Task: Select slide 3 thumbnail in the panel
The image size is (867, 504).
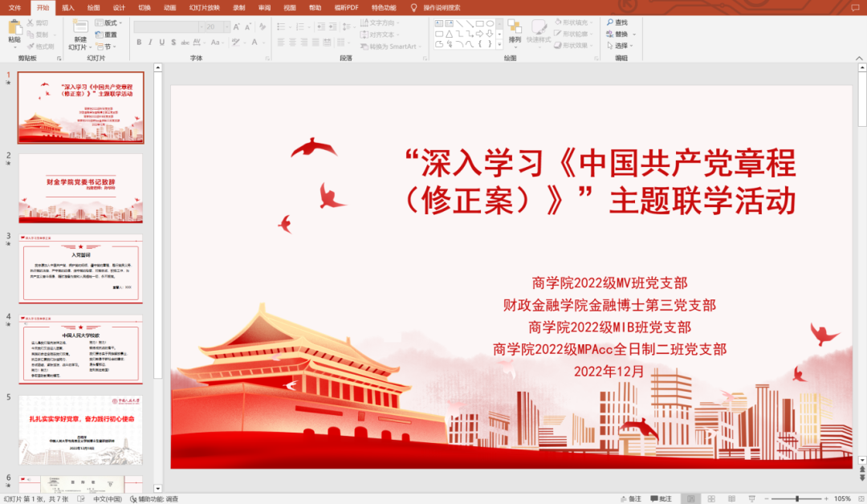Action: 80,269
